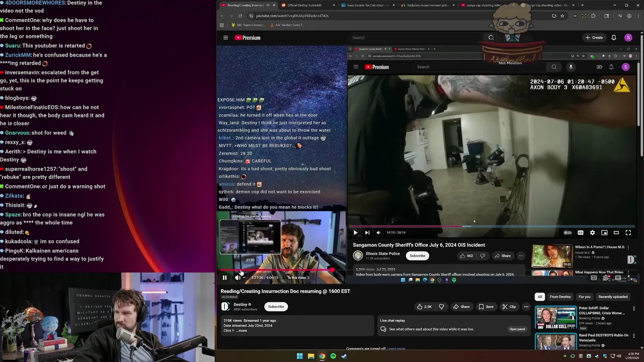Seek on the embedded bodycam progress bar
Viewport: 644px width, 362px height.
click(x=493, y=226)
